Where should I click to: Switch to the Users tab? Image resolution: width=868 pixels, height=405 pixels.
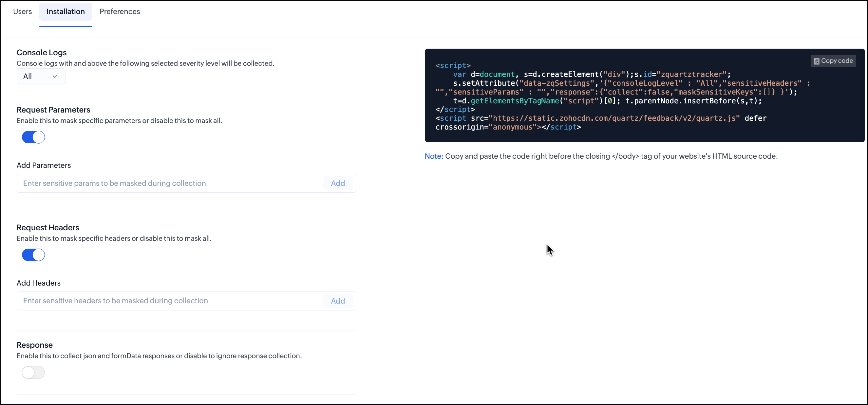click(x=22, y=11)
